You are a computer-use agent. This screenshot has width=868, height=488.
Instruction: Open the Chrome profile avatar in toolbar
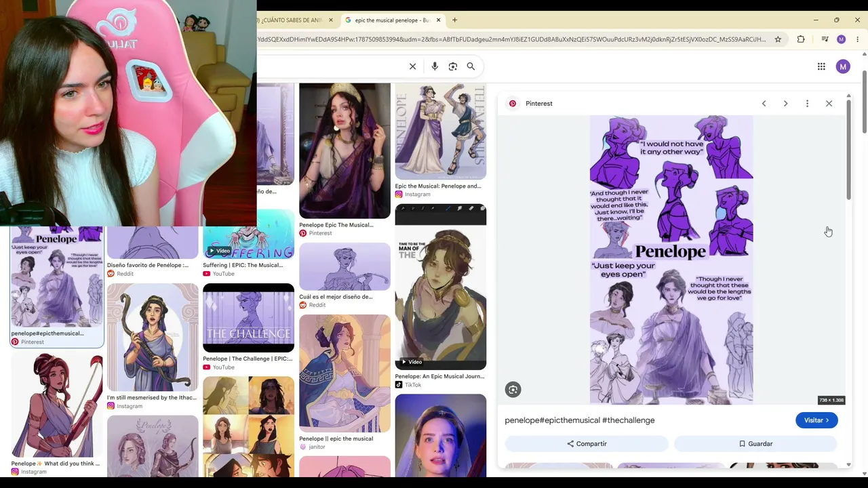pyautogui.click(x=842, y=39)
